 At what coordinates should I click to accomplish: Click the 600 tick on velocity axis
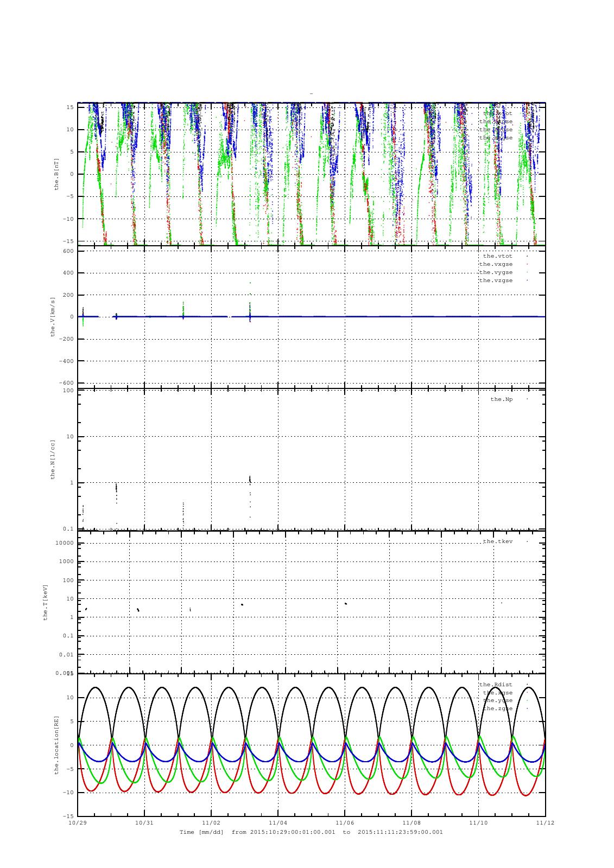tap(68, 251)
